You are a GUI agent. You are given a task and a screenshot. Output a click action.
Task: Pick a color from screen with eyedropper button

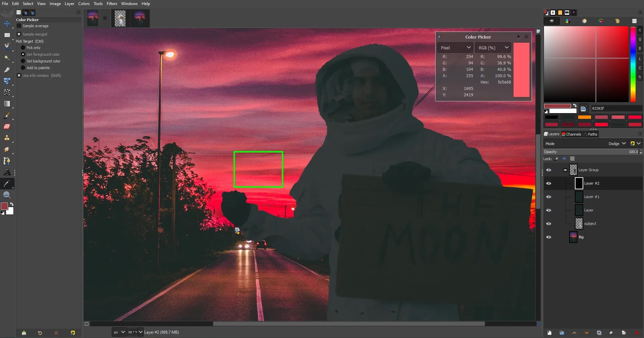[x=583, y=108]
